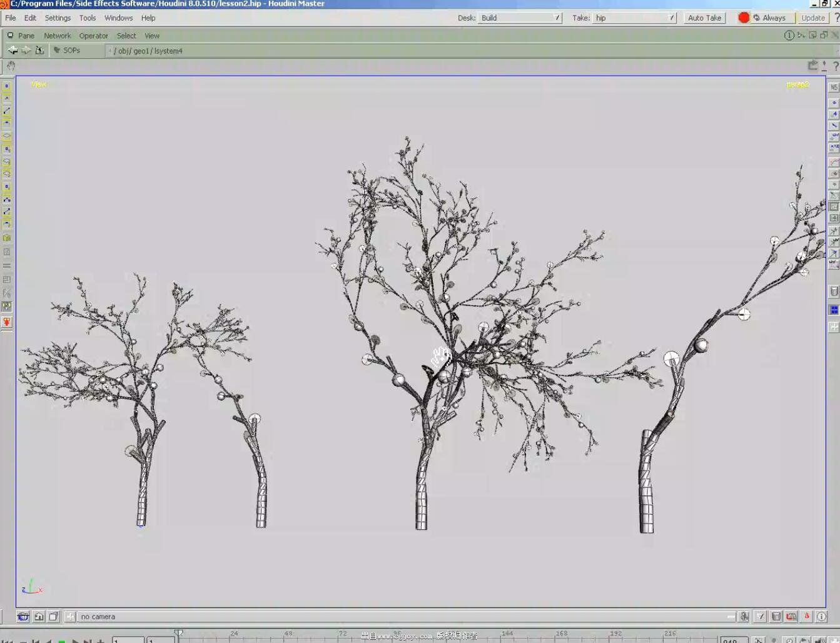Toggle point numbers display in right toolbar

click(834, 114)
